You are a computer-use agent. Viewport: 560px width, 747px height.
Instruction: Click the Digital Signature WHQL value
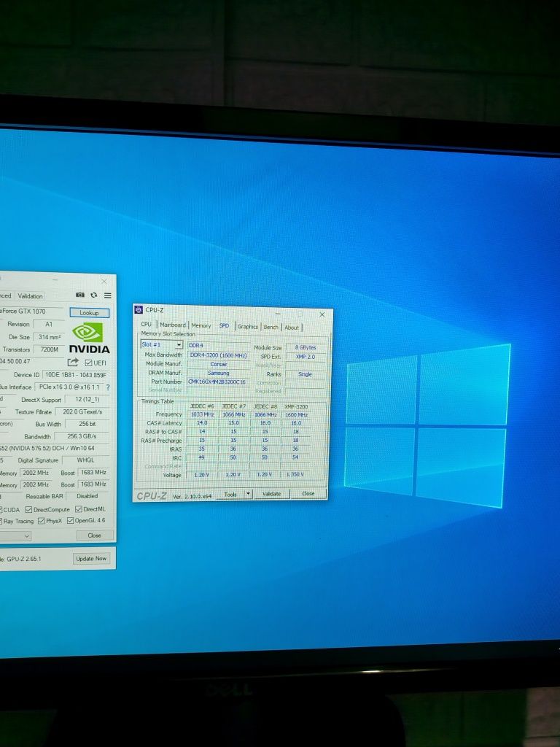(x=86, y=460)
